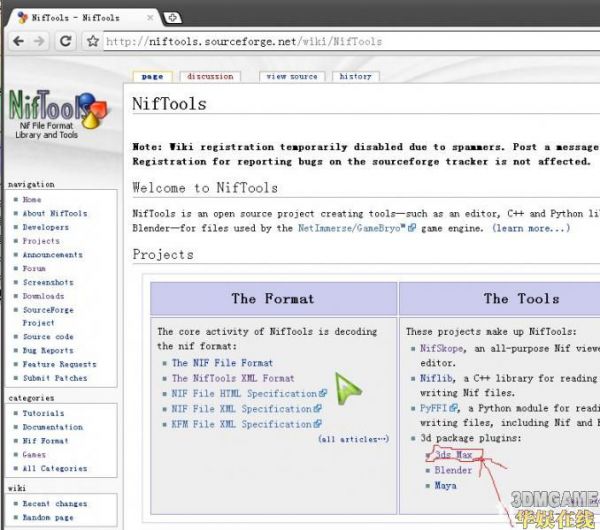Bookmark the page using the star icon
Viewport: 600px width, 530px height.
93,41
